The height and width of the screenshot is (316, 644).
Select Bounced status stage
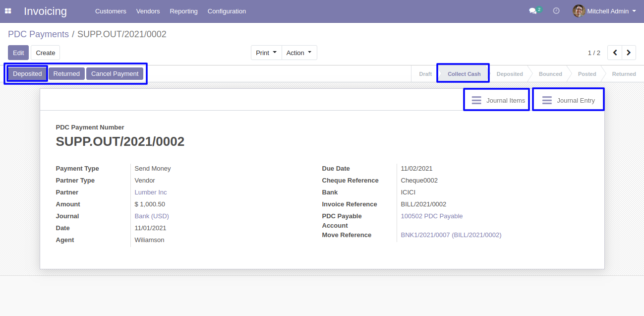(x=550, y=74)
